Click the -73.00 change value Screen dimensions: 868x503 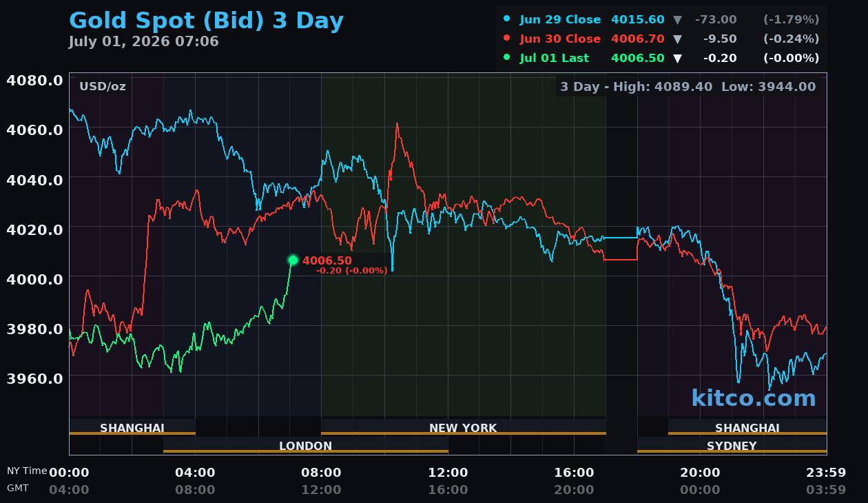tap(716, 19)
